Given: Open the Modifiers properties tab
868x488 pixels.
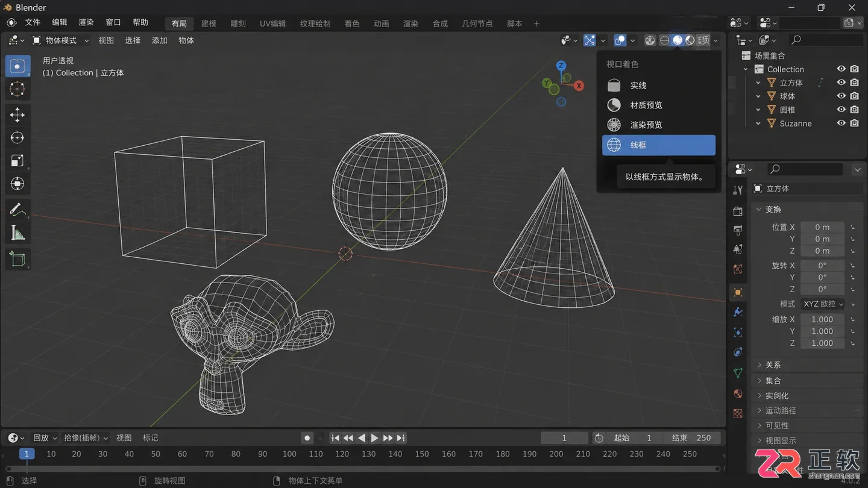Looking at the screenshot, I should (738, 312).
